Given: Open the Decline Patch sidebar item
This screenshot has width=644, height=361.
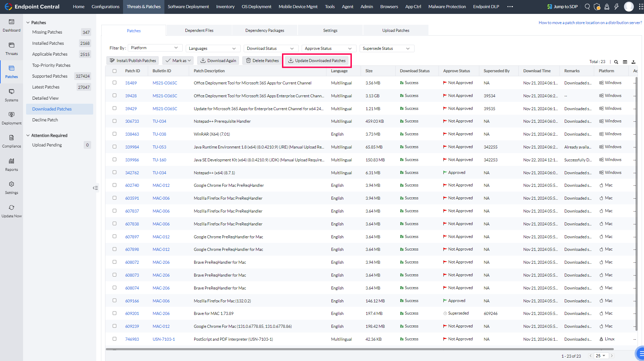Looking at the screenshot, I should pos(45,120).
